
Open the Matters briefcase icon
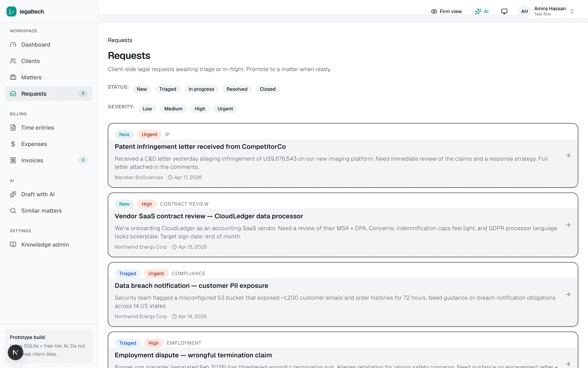pos(13,77)
